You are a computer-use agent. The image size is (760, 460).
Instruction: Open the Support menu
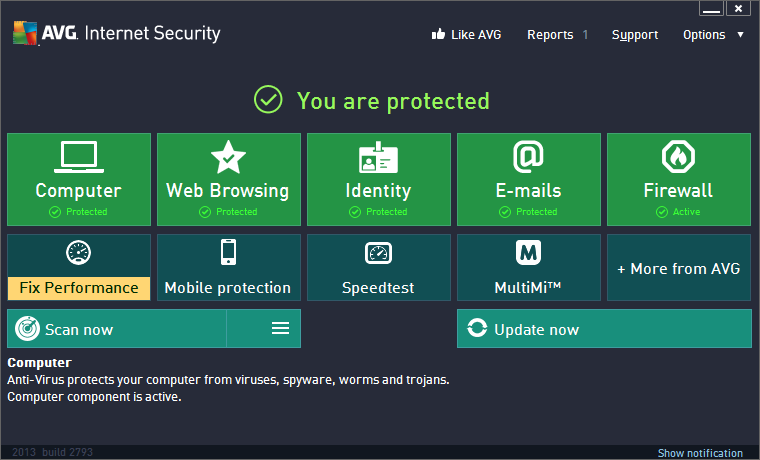(x=635, y=34)
